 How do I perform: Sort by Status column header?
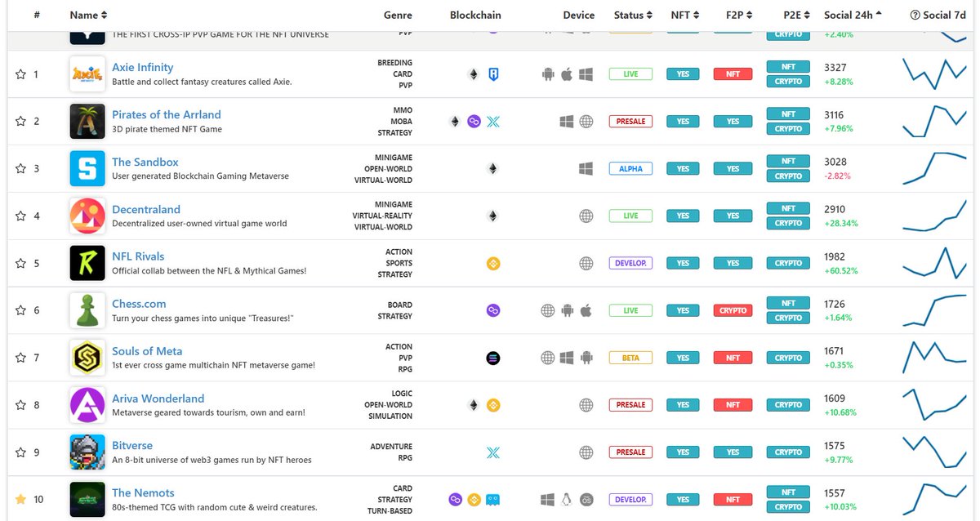(x=633, y=15)
